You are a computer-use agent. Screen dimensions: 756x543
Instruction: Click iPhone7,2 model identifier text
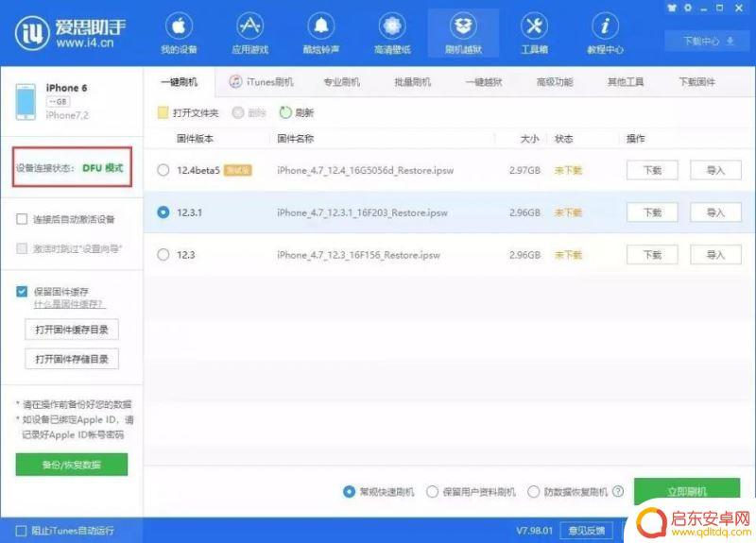click(x=67, y=115)
